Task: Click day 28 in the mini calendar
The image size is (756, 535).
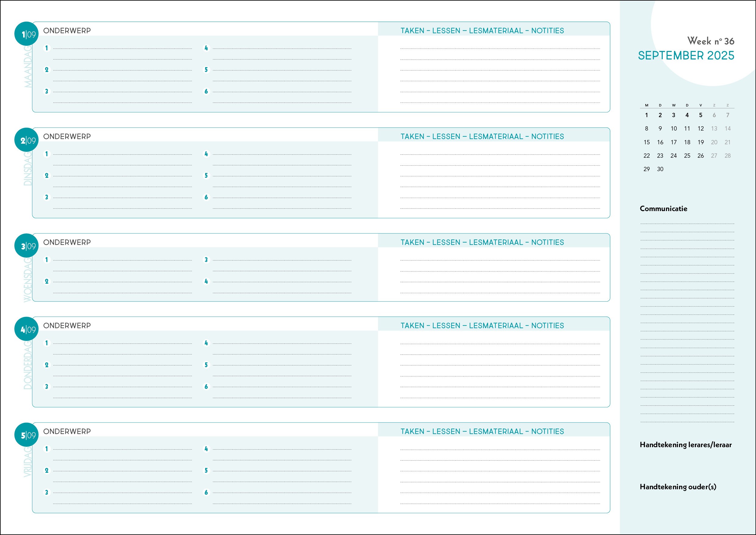Action: pos(727,156)
